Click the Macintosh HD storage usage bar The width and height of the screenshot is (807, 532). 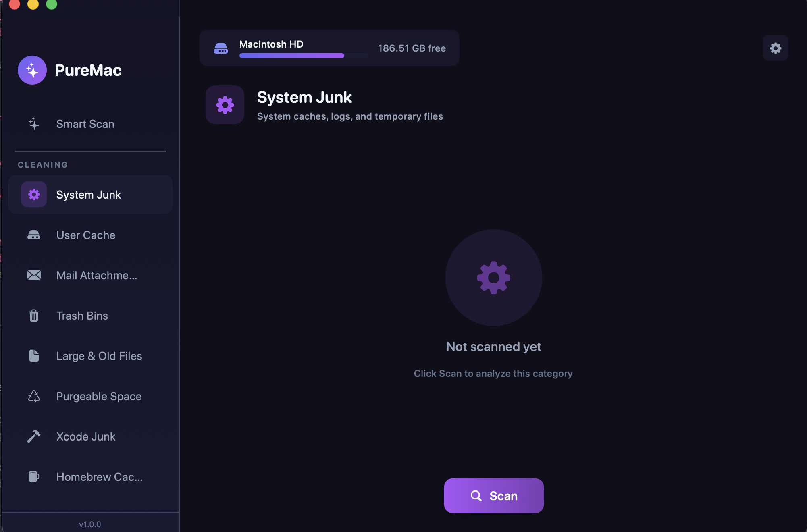(303, 56)
